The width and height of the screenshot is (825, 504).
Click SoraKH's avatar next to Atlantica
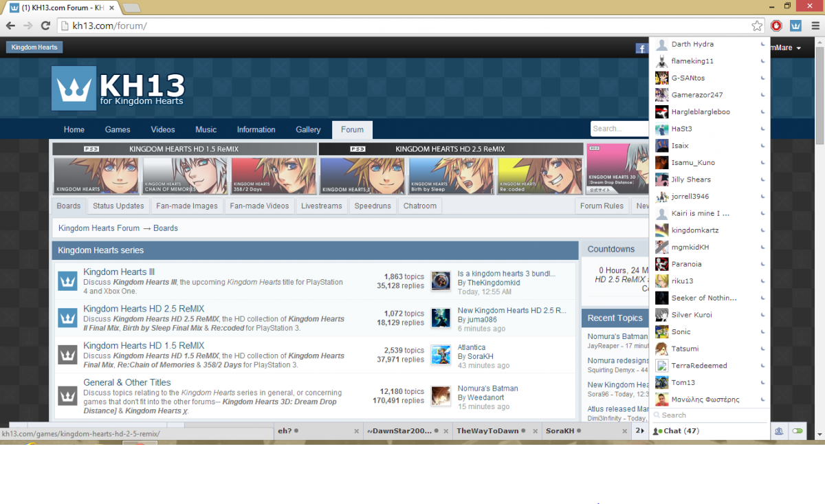441,355
